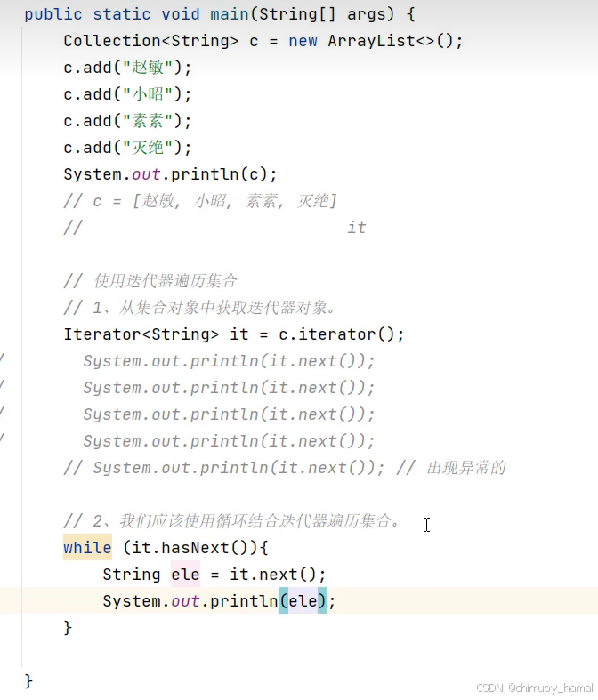Click the highlighted 'while' keyword

point(87,548)
